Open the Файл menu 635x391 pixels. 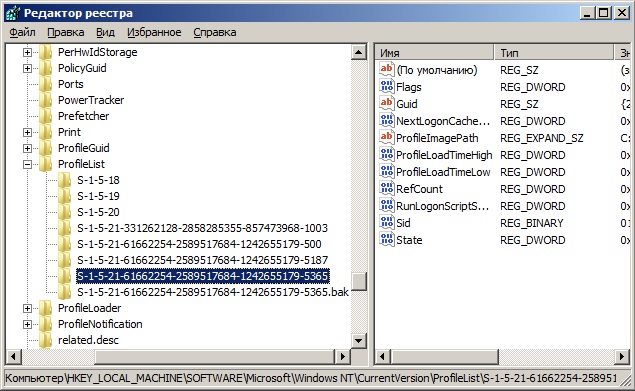coord(22,32)
